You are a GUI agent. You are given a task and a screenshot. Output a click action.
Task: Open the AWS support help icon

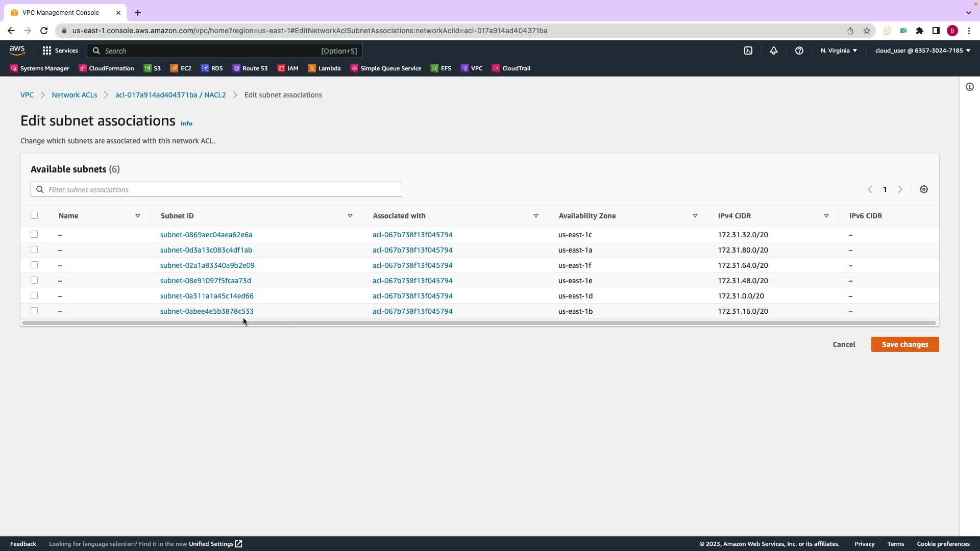click(x=799, y=51)
